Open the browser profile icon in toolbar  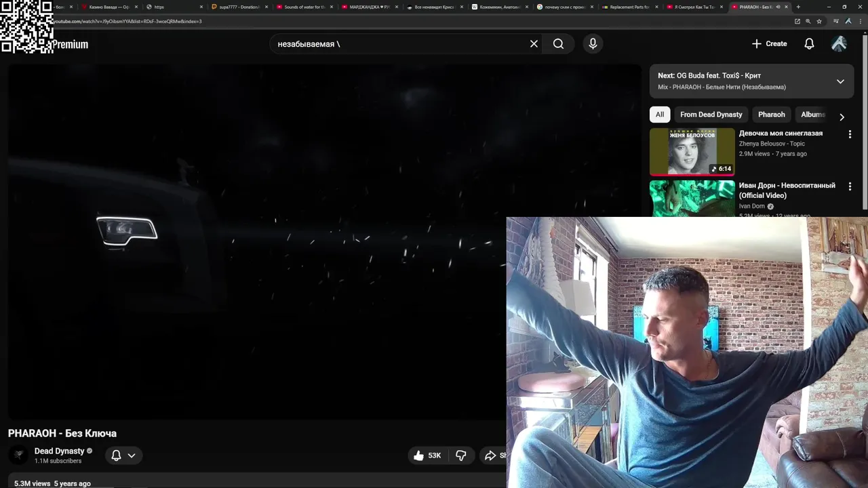click(x=848, y=21)
